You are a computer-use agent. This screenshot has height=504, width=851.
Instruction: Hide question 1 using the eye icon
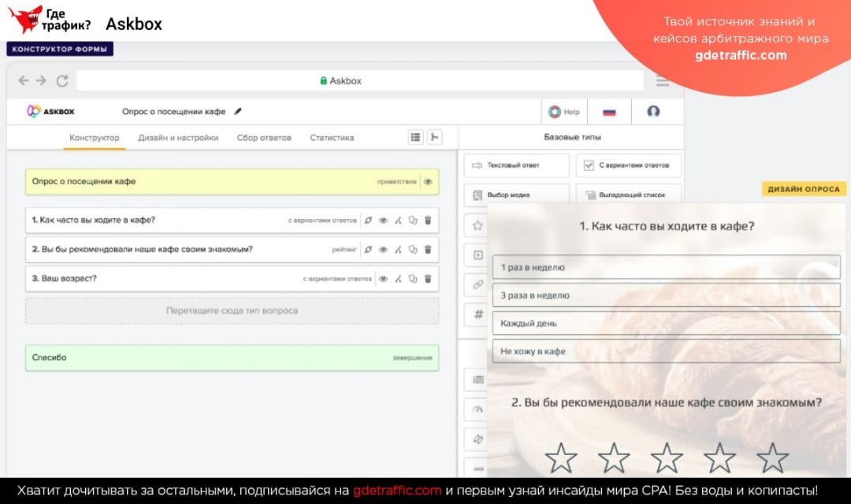pos(384,221)
